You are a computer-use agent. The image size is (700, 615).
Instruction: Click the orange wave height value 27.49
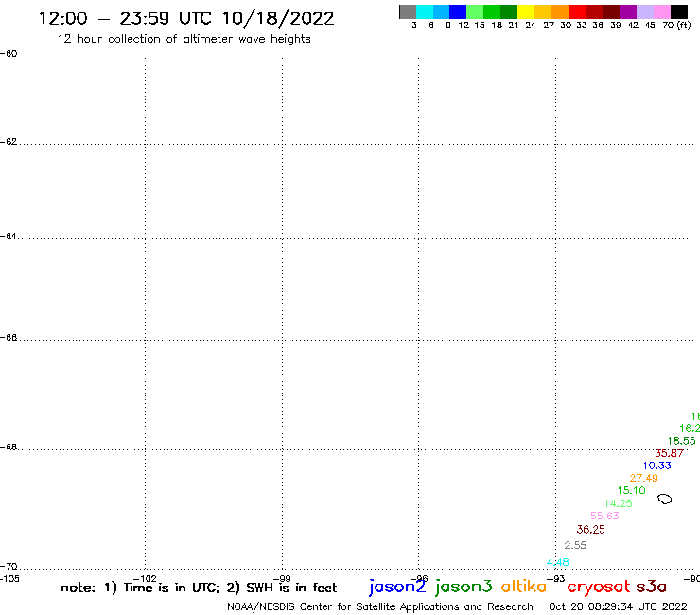(644, 478)
